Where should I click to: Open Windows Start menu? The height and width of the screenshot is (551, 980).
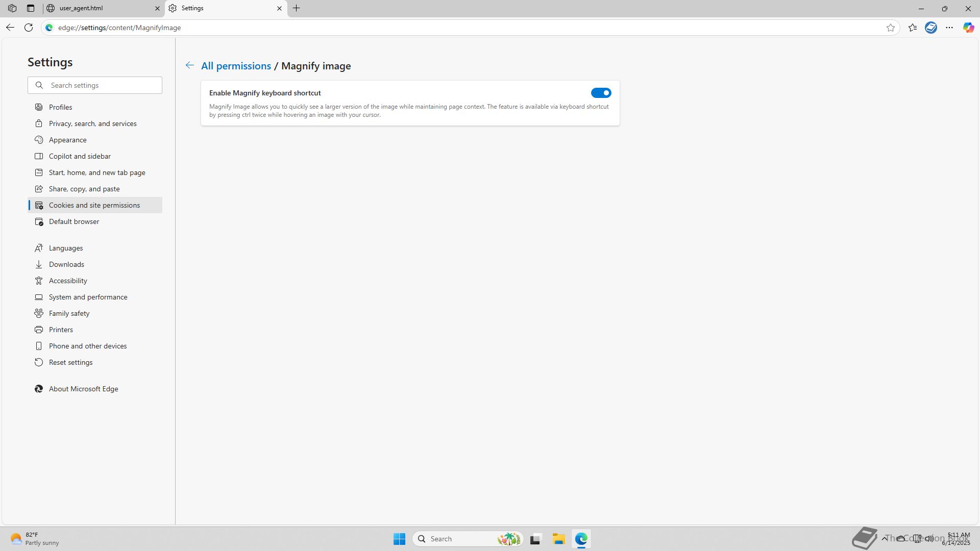tap(399, 539)
